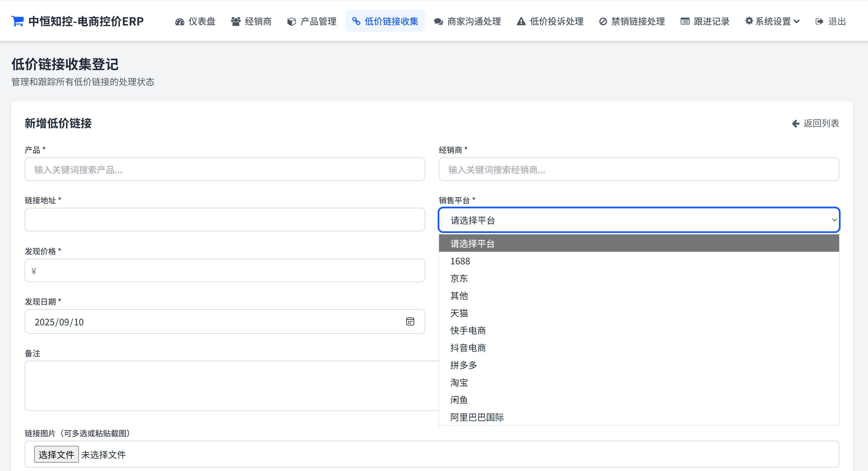868x471 pixels.
Task: Go to 经销商 distributors page
Action: (251, 21)
